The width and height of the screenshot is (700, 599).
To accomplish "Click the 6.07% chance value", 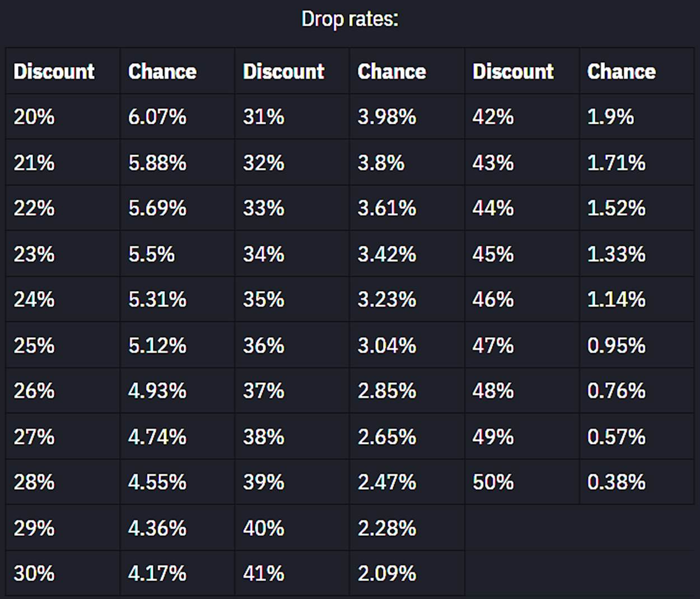I will coord(157,117).
